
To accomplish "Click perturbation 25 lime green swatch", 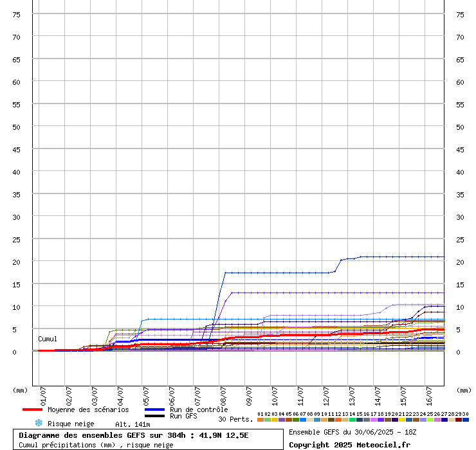I will (x=430, y=420).
